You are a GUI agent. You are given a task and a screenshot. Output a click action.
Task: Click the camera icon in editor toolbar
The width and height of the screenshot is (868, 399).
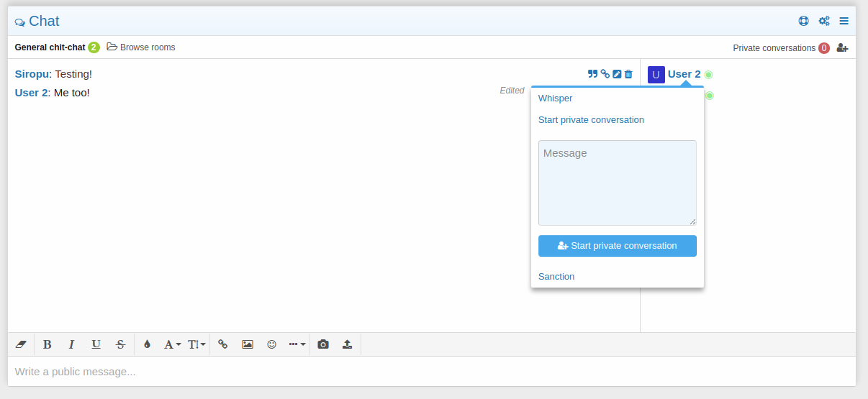click(x=323, y=344)
